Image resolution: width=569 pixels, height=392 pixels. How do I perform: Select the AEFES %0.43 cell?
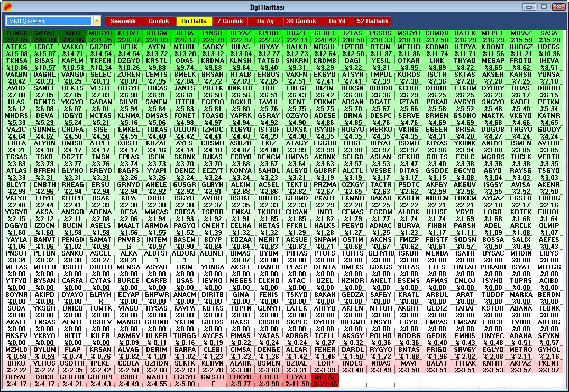(x=549, y=243)
